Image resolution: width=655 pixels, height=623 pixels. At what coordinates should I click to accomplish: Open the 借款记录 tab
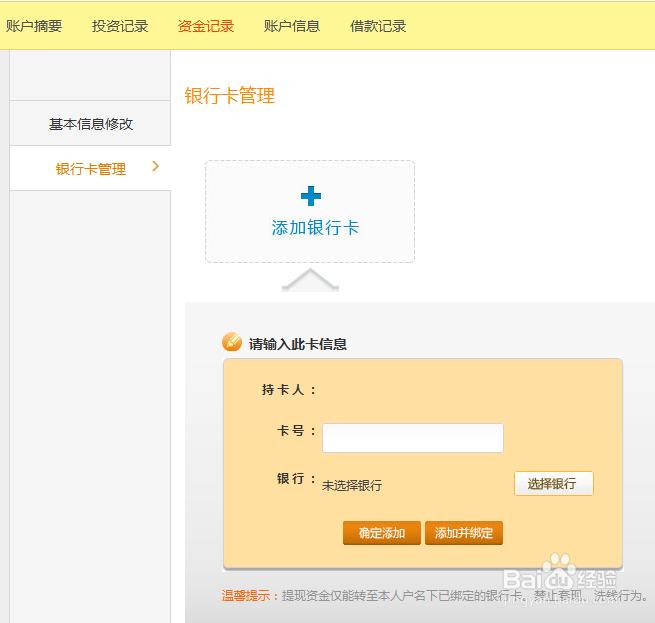[x=378, y=26]
